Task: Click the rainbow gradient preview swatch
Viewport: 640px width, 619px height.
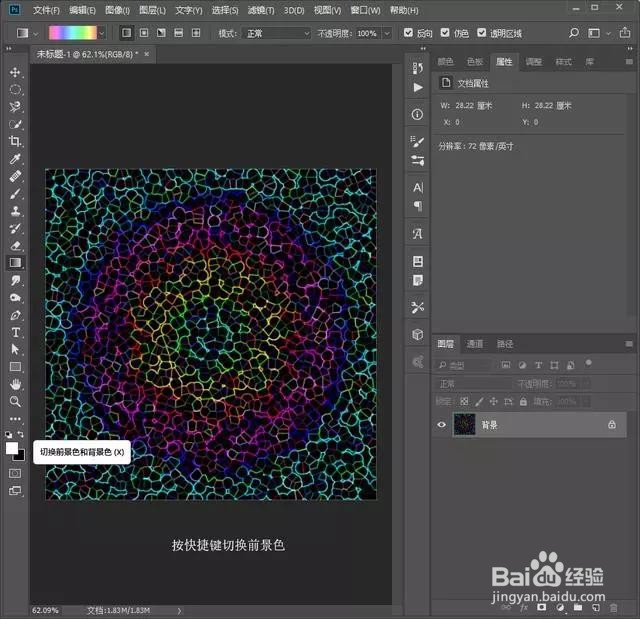Action: click(x=73, y=33)
